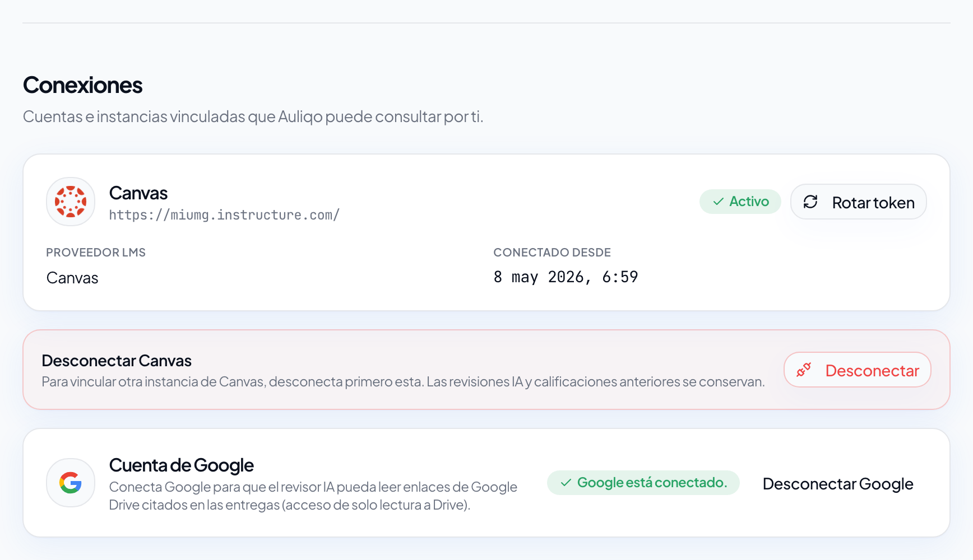Click the PROVEEDOR LMS label
The width and height of the screenshot is (973, 560).
pos(96,253)
